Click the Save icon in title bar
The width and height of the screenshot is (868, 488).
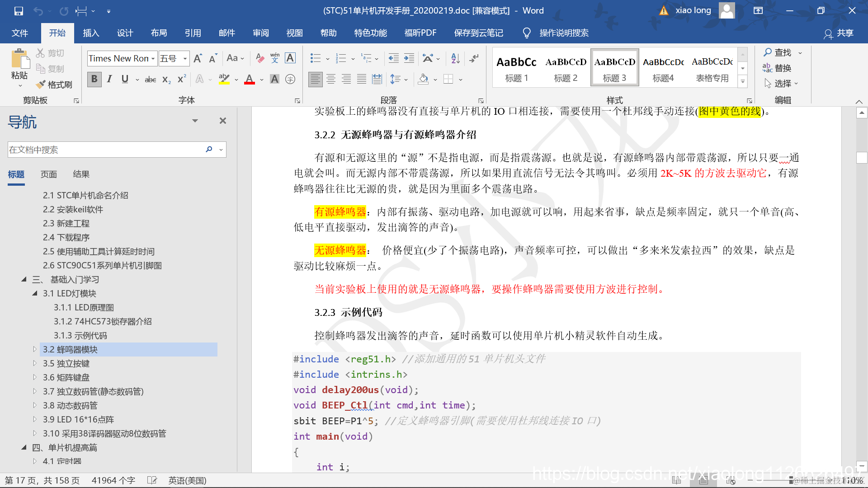(x=19, y=11)
